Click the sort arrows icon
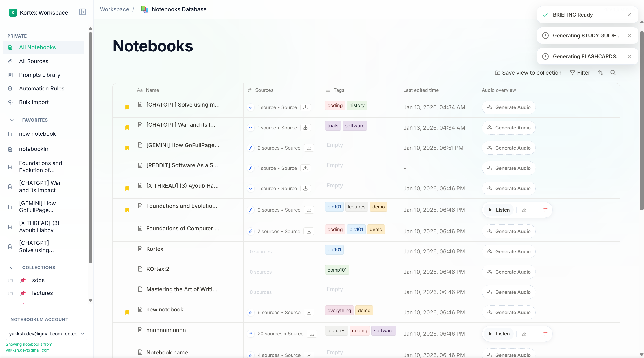 601,73
